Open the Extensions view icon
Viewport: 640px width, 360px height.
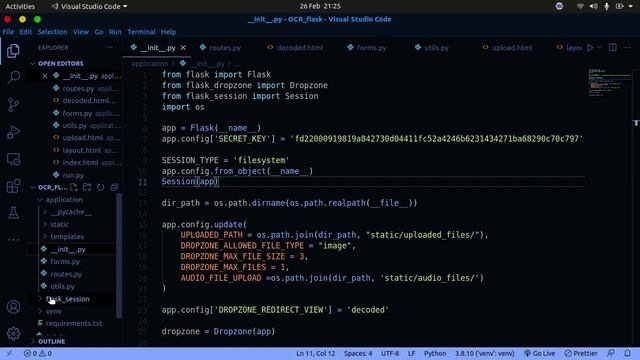13,186
